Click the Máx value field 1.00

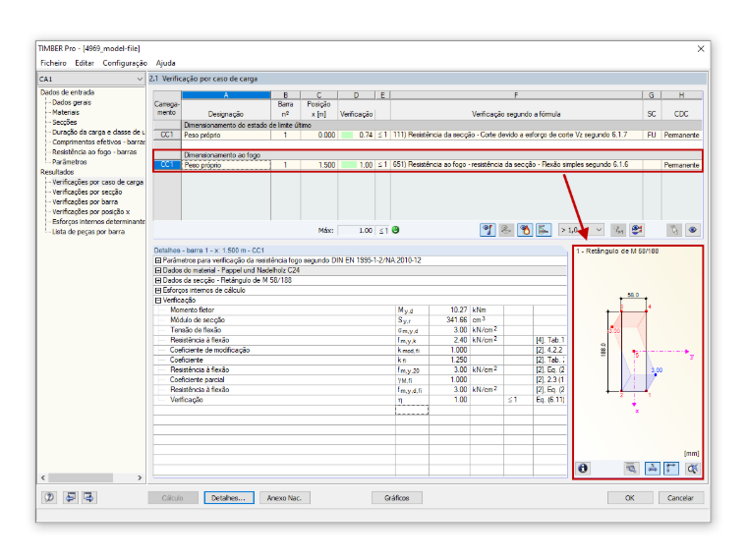click(357, 231)
